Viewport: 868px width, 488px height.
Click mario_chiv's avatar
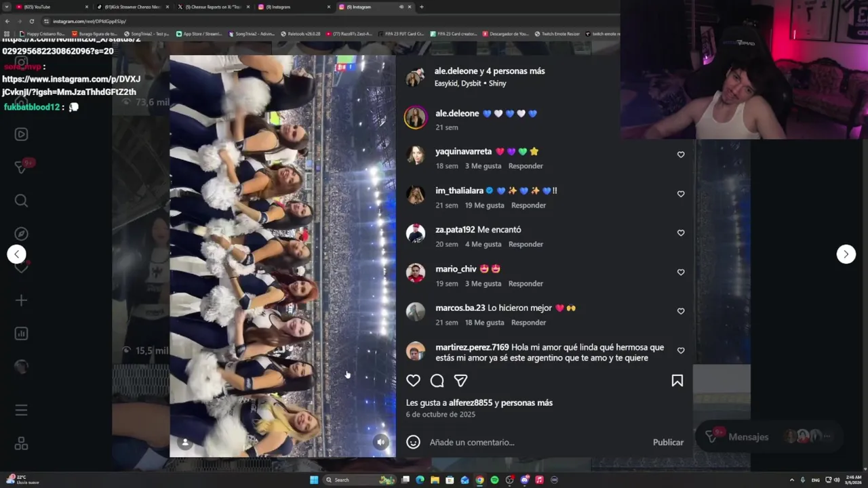coord(415,272)
